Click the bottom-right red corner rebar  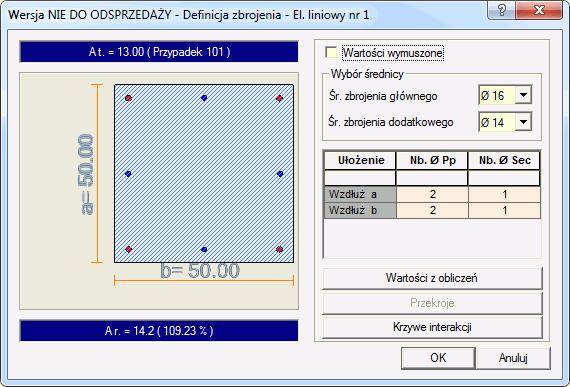coord(280,249)
